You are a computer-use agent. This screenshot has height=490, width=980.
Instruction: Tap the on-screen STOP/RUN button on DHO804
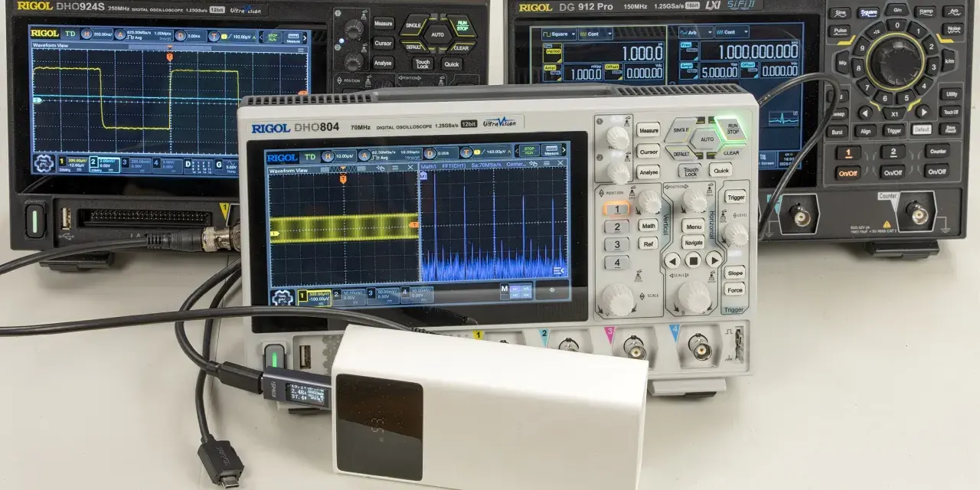coord(529,150)
